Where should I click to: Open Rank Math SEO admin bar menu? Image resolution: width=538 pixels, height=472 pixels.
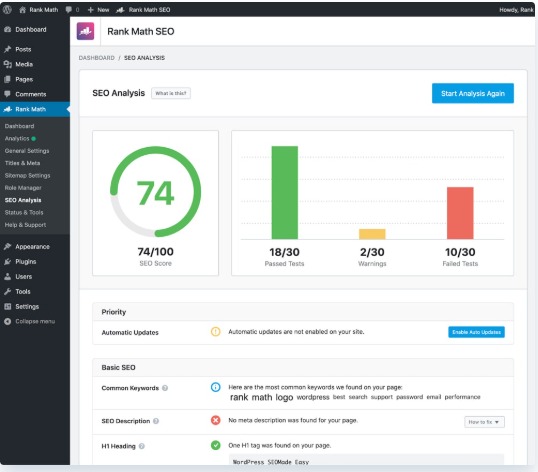tap(143, 10)
